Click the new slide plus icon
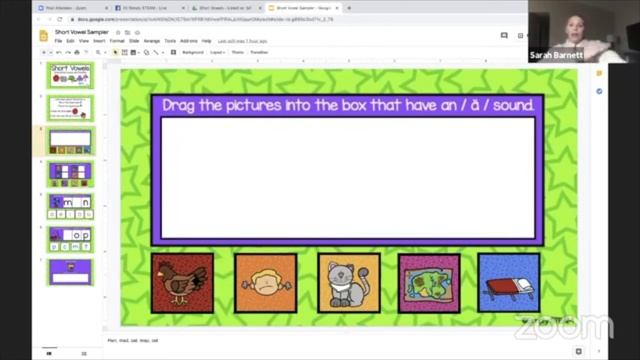 pos(44,52)
